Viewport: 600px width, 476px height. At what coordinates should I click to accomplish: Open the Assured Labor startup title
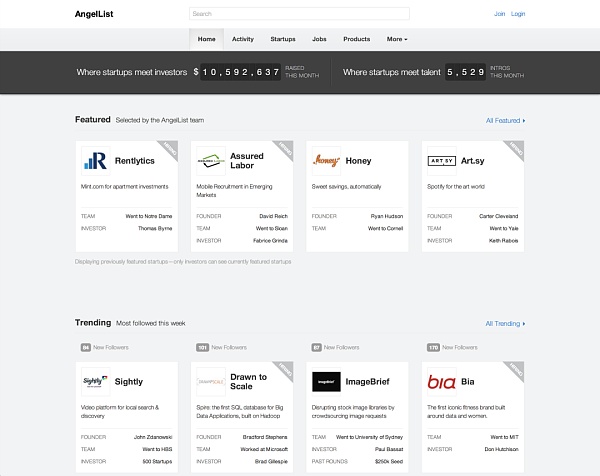247,161
